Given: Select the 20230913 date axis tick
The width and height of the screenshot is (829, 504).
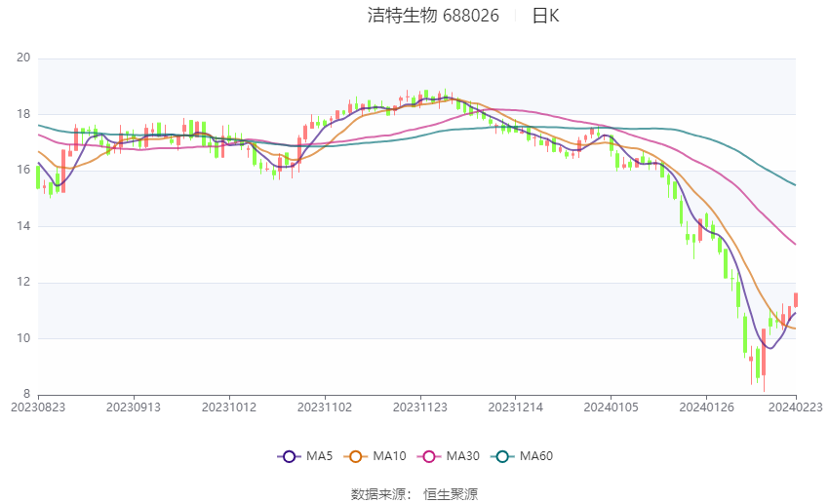Looking at the screenshot, I should point(134,407).
